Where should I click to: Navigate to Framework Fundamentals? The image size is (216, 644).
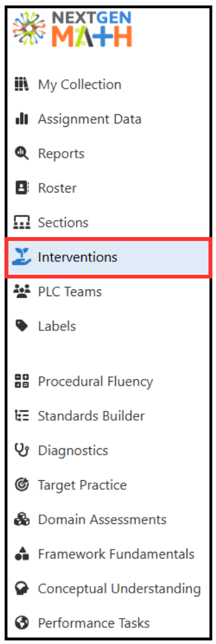click(108, 554)
